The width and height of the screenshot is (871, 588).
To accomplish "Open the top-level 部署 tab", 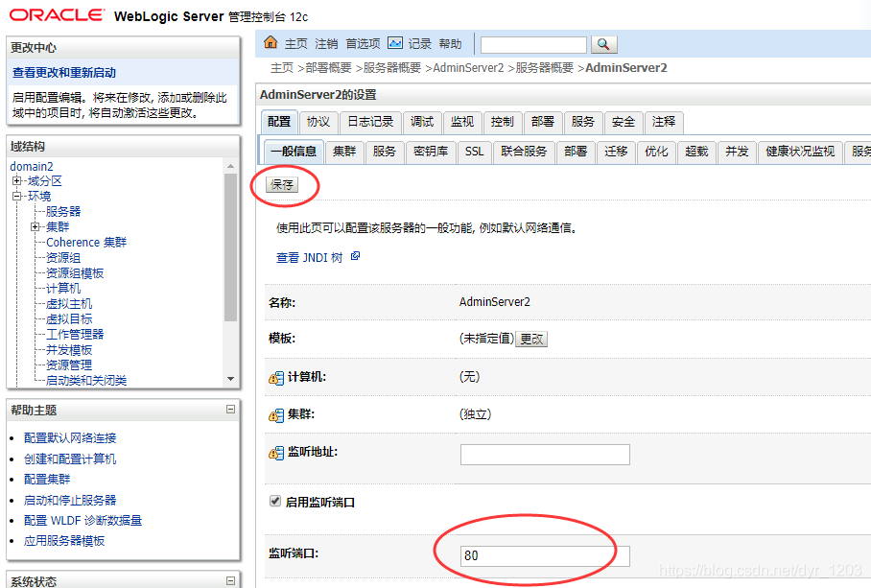I will pyautogui.click(x=543, y=122).
